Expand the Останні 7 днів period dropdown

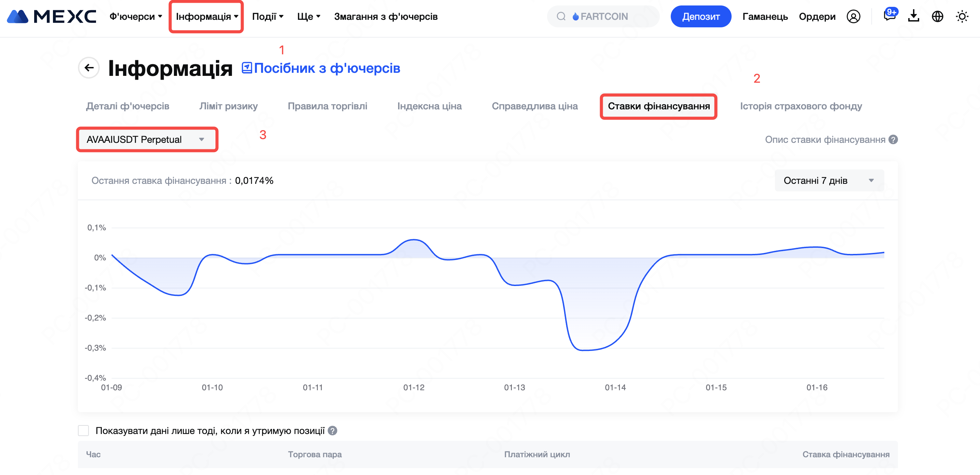(x=829, y=180)
